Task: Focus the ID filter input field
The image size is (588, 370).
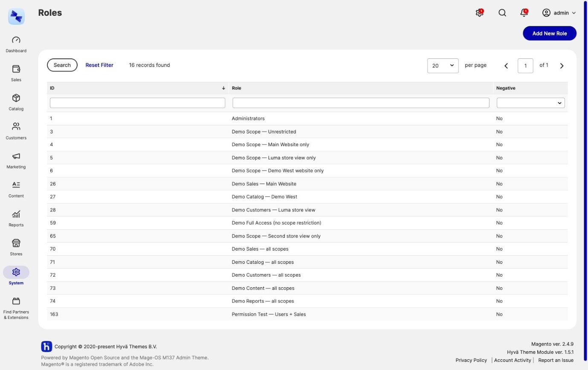Action: click(x=137, y=103)
